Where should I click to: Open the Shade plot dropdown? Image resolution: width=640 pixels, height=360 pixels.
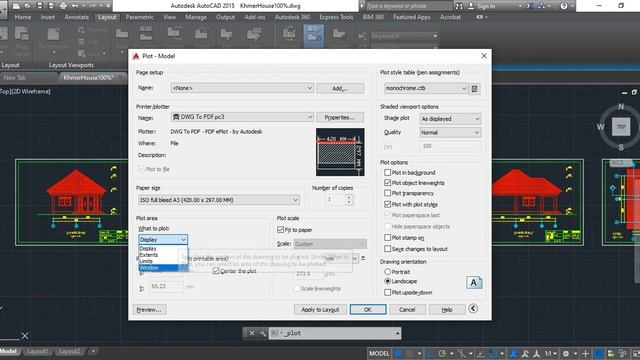coord(450,119)
